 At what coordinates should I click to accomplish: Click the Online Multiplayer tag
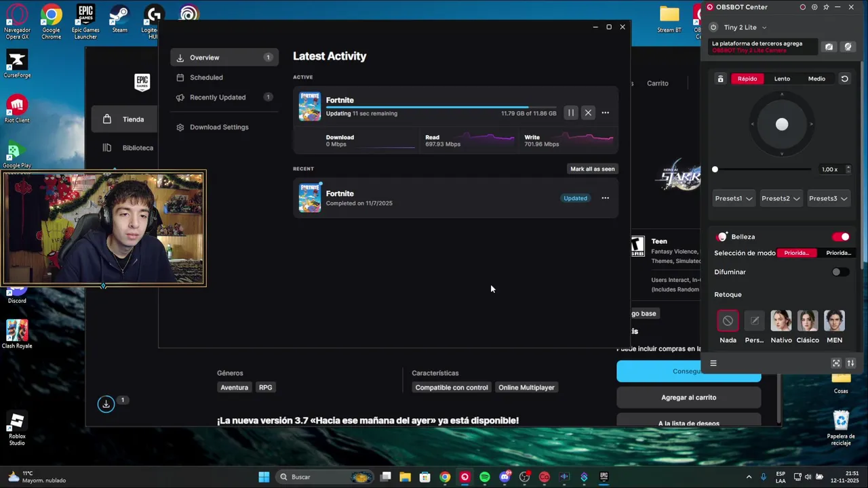(526, 388)
